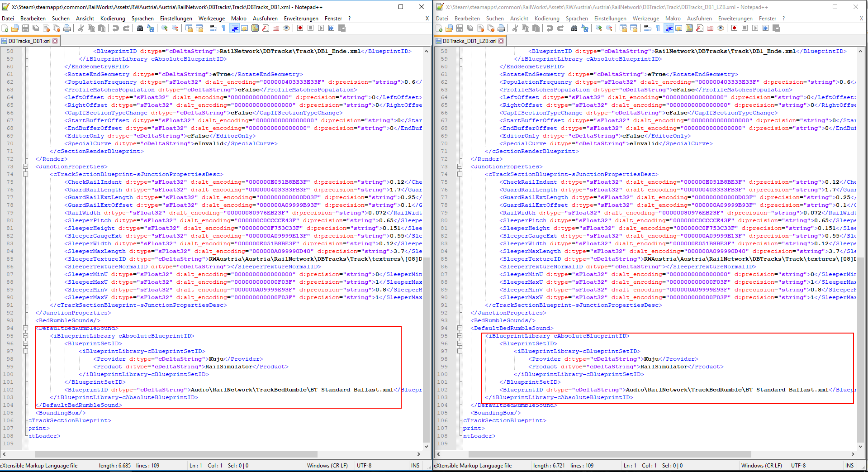The image size is (868, 472).
Task: Click 'Windows (CR LF)' in left window status bar
Action: coord(327,465)
